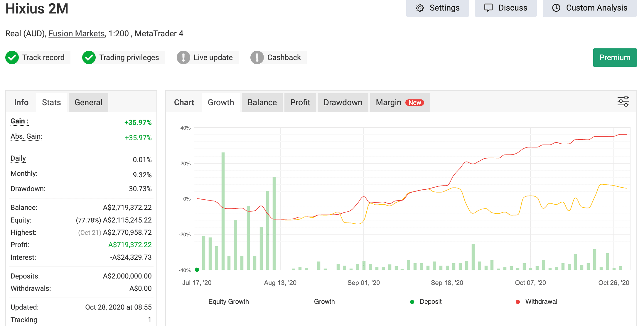Click the Settings button label
644x326 pixels.
point(444,8)
